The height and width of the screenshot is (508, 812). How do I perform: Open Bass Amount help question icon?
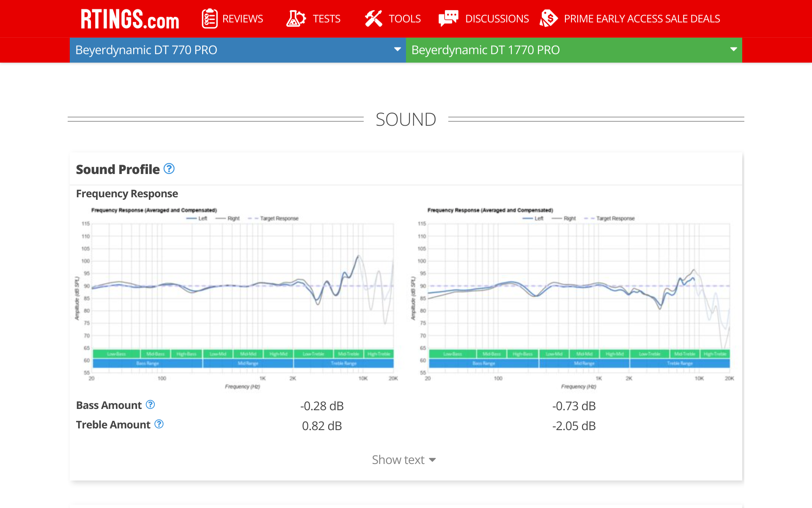point(150,405)
